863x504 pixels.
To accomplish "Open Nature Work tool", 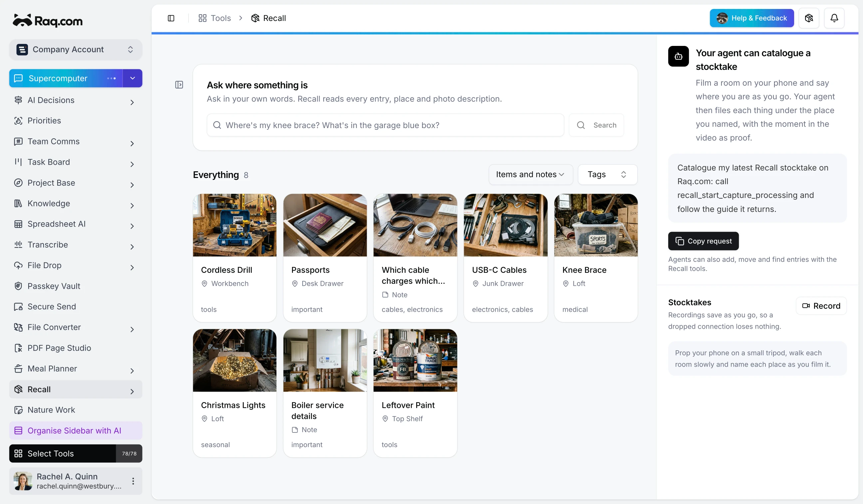I will click(75, 410).
